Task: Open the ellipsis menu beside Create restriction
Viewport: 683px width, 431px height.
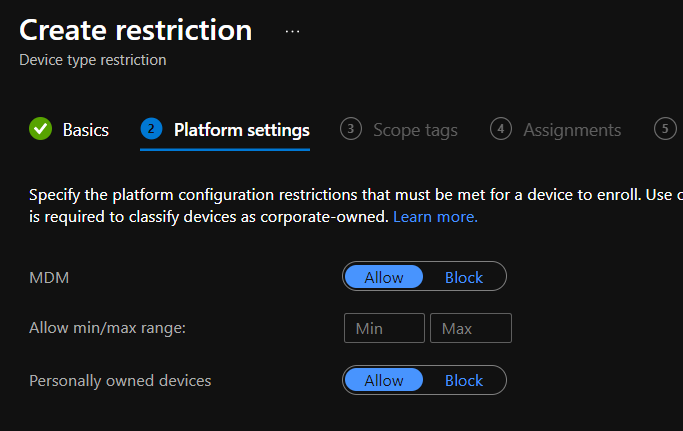Action: 292,31
